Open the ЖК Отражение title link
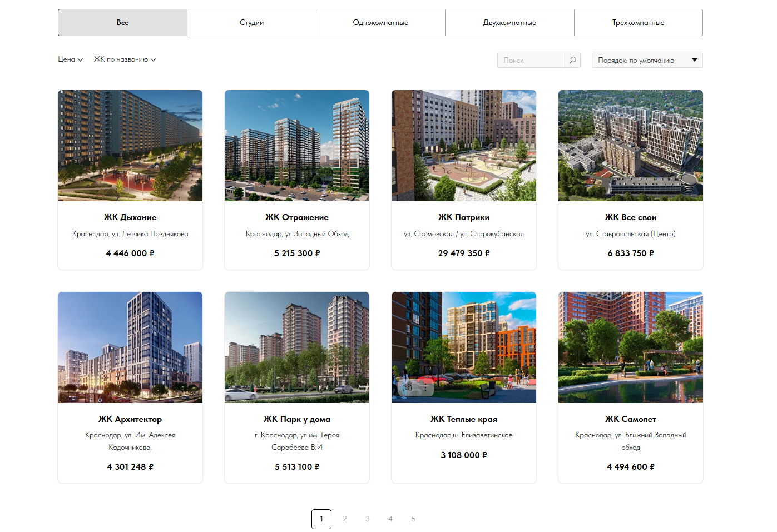Viewport: 777px width, 532px height. click(x=297, y=217)
